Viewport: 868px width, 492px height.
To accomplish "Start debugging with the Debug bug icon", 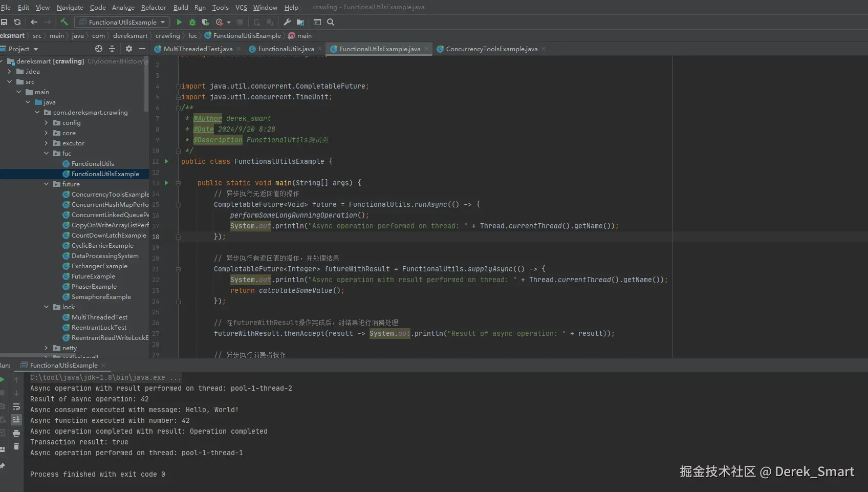I will [192, 22].
